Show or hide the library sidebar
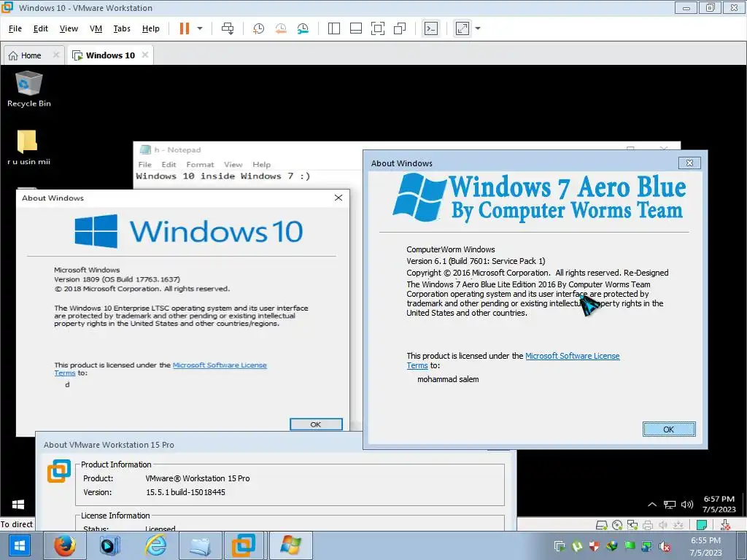 pos(334,28)
